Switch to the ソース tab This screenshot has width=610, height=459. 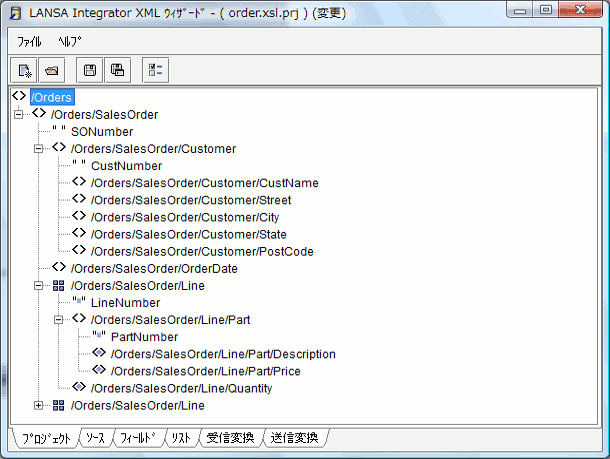(x=96, y=438)
